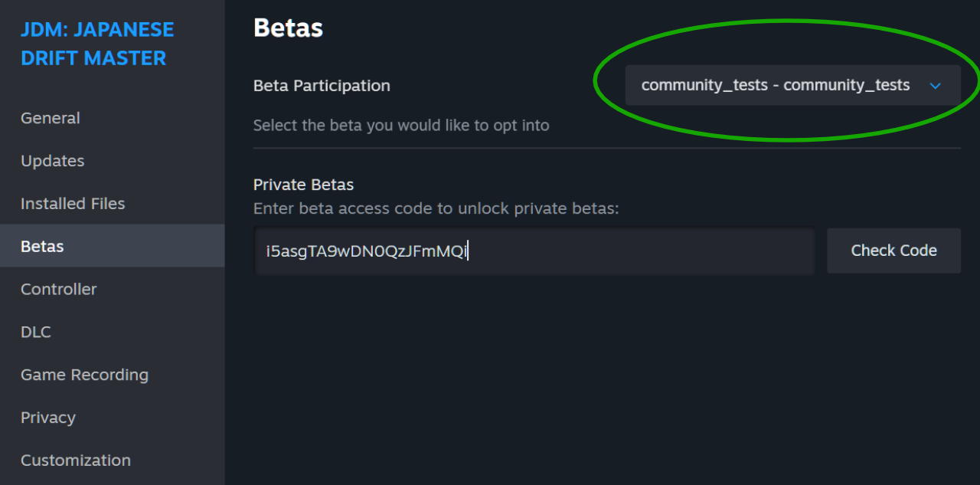Click the Private Betas label
Screen dimensions: 980x485
(x=303, y=185)
